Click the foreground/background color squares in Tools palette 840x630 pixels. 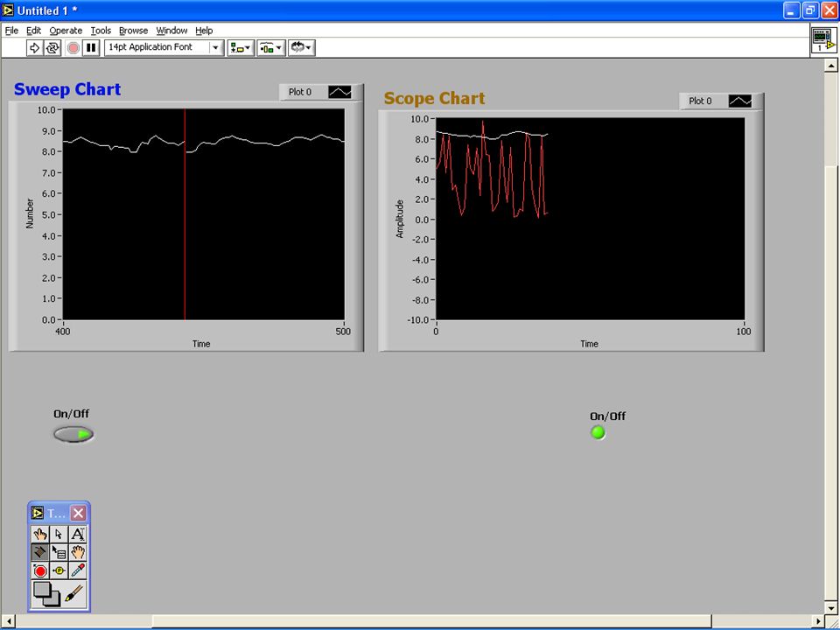point(46,594)
